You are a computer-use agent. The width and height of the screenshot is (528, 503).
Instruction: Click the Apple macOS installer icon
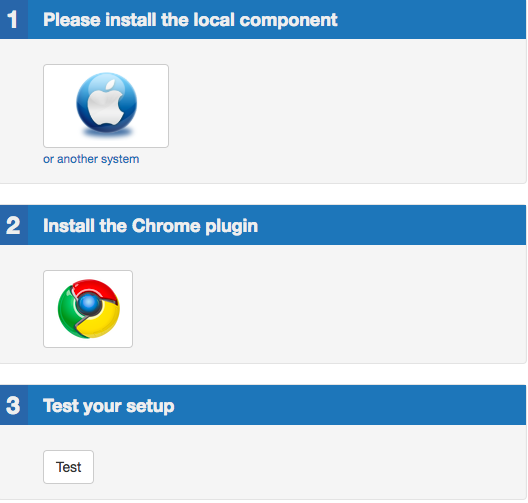pyautogui.click(x=106, y=106)
